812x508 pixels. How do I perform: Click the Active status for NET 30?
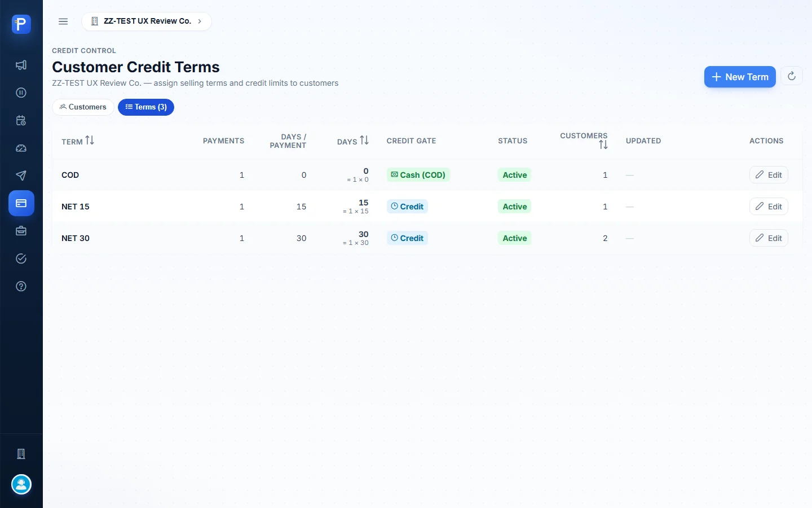(x=515, y=238)
